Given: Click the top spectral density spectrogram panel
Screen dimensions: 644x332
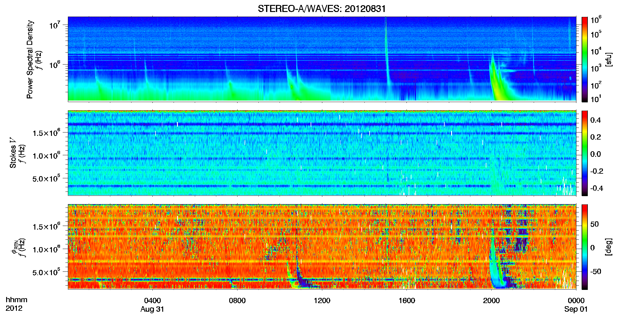Looking at the screenshot, I should click(x=322, y=59).
